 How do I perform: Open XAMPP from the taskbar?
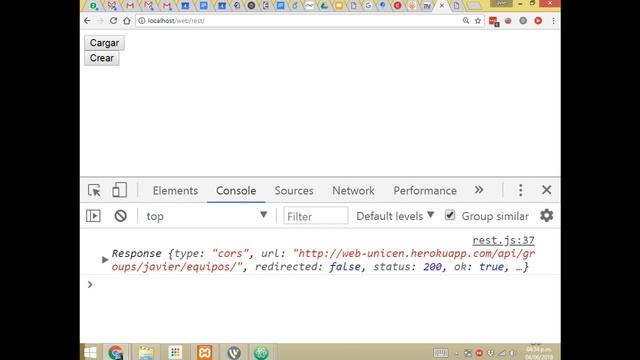click(204, 353)
